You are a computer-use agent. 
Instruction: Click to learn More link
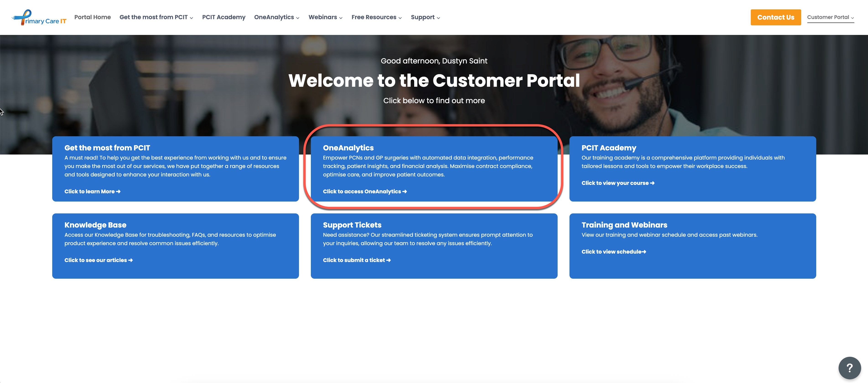[92, 191]
